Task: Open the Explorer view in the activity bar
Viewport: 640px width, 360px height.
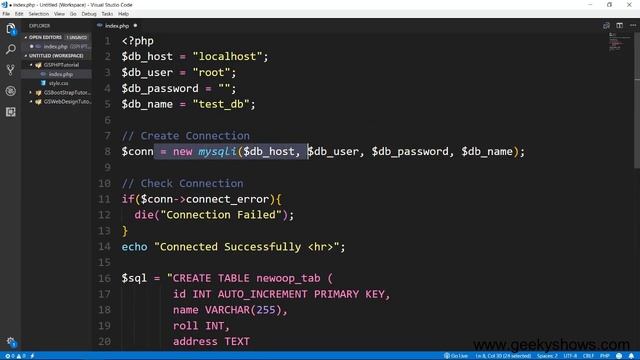Action: tap(11, 29)
